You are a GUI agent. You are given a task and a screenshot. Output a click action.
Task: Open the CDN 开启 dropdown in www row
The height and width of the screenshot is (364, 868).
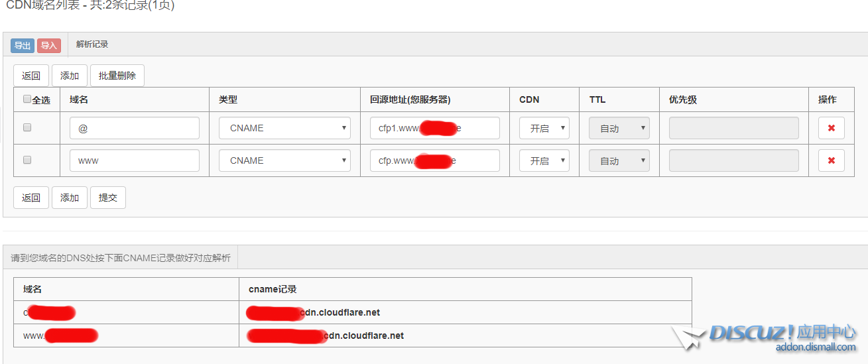click(x=544, y=160)
